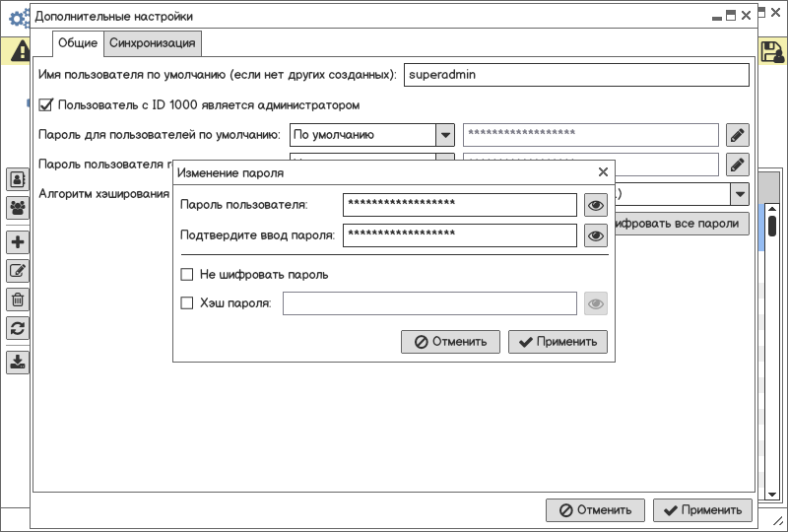Click 'Применить' at bottom of settings window

tap(702, 510)
